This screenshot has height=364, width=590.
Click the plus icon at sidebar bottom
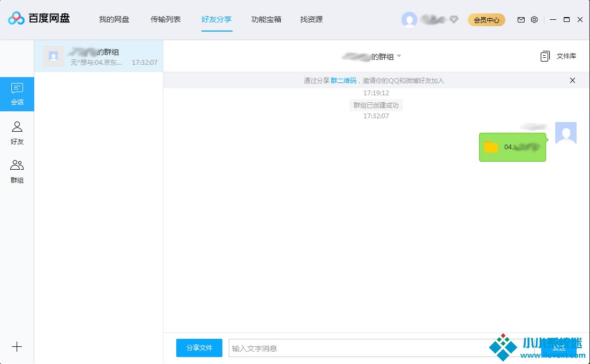(17, 347)
